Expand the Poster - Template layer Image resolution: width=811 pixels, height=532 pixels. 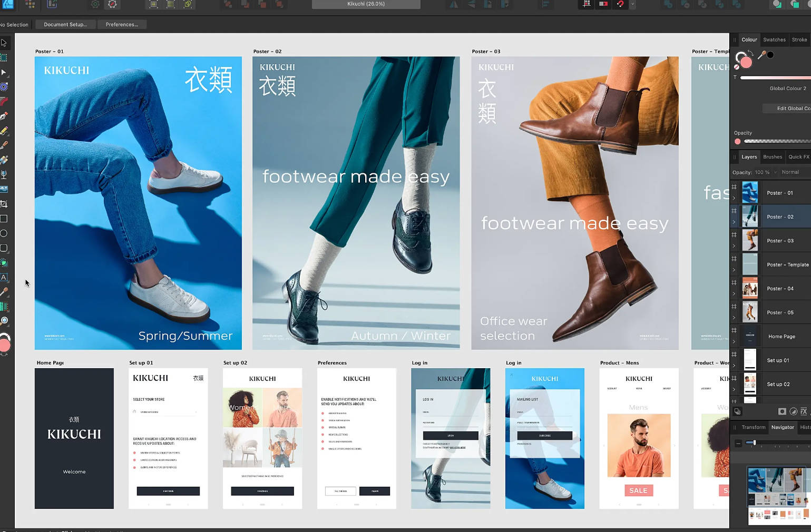(x=734, y=270)
